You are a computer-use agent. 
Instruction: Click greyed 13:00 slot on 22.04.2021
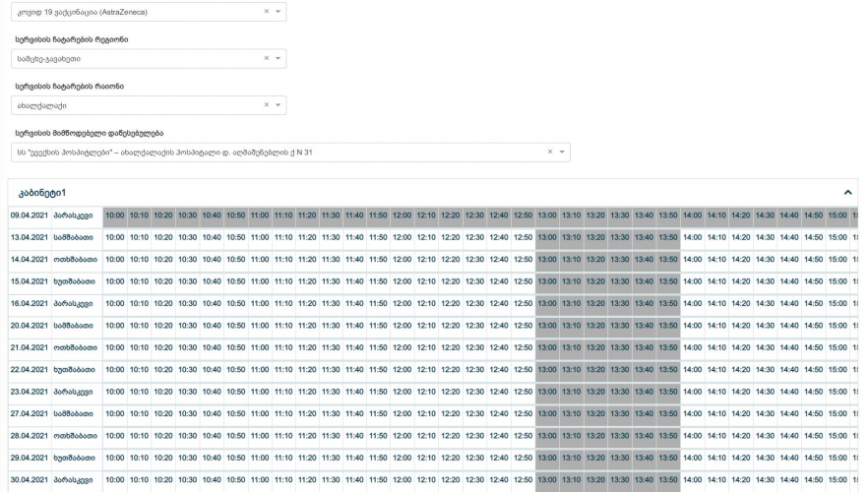pos(547,370)
